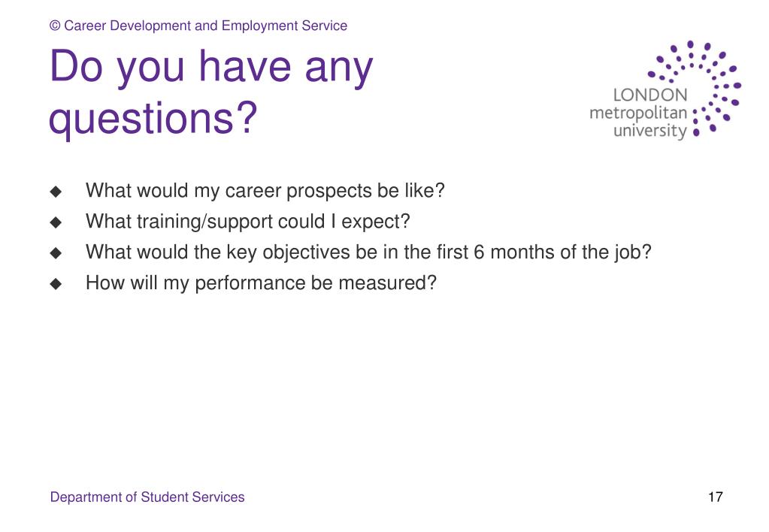
Task: Click the London Metropolitan University logo
Action: pyautogui.click(x=665, y=90)
